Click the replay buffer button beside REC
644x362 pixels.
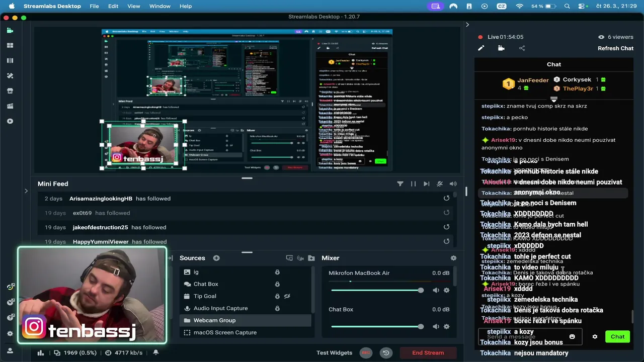[x=386, y=353]
